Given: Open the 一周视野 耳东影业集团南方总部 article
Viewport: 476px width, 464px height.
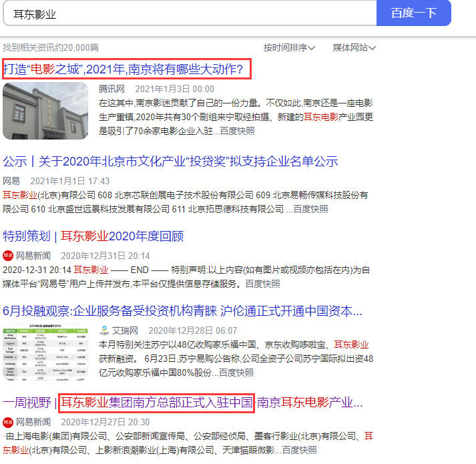Looking at the screenshot, I should 183,403.
